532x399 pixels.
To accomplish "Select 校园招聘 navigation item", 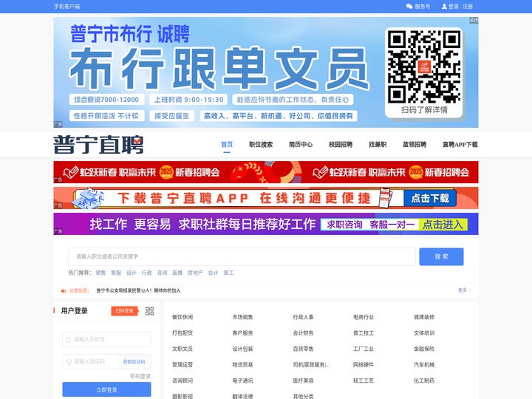I will (x=341, y=145).
